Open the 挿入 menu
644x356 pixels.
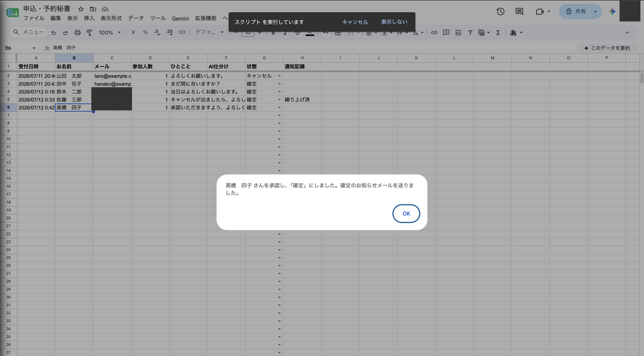[89, 18]
